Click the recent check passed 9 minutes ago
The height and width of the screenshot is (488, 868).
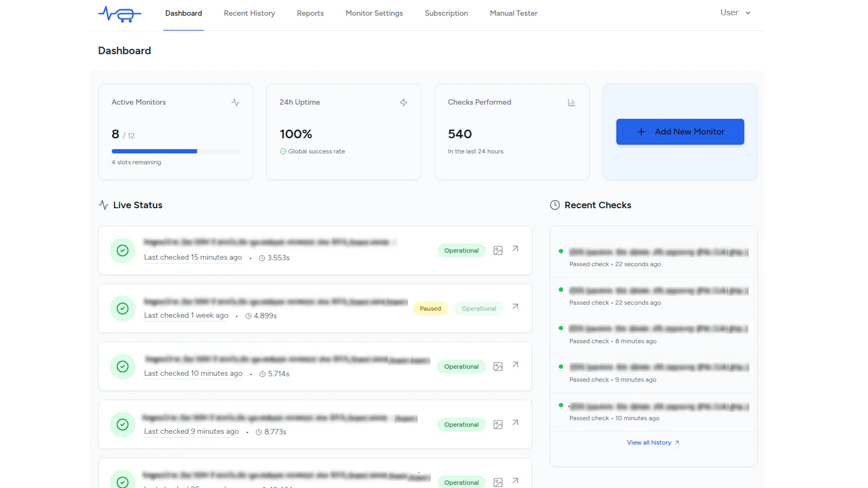coord(654,374)
